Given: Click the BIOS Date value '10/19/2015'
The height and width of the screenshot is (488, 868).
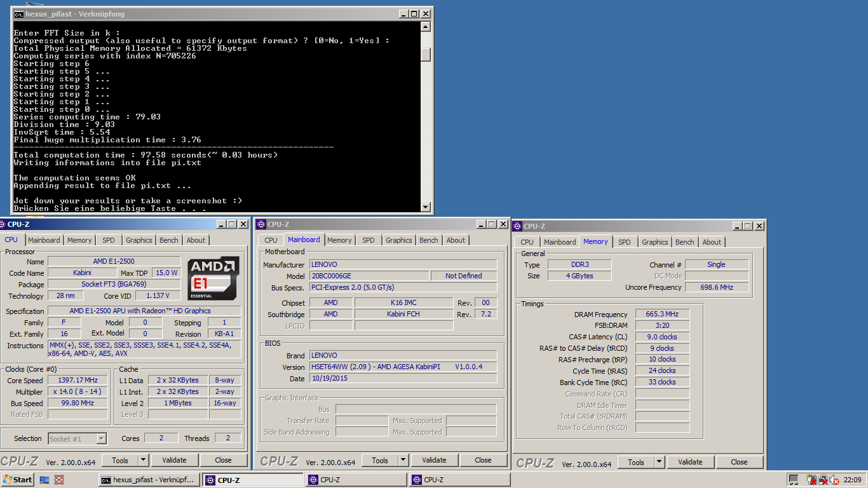Looking at the screenshot, I should pos(403,378).
